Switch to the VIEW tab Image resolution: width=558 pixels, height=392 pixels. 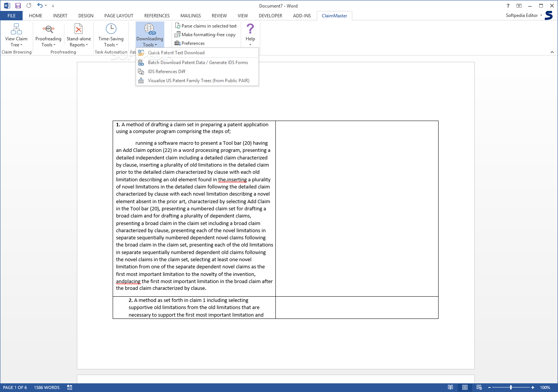click(243, 16)
